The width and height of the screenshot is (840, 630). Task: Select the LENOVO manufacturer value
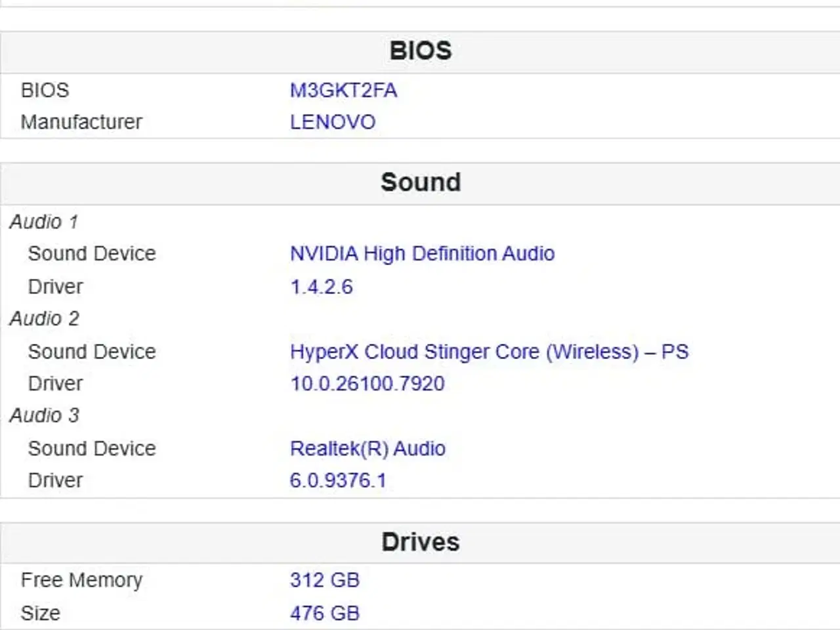[332, 122]
